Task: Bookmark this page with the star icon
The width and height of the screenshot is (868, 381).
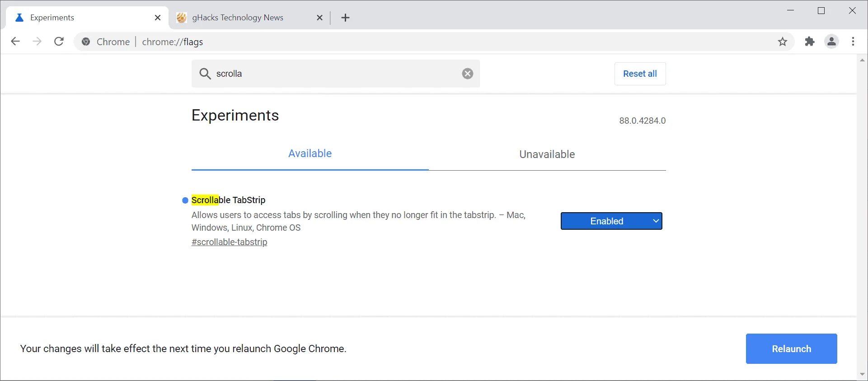Action: pos(783,42)
